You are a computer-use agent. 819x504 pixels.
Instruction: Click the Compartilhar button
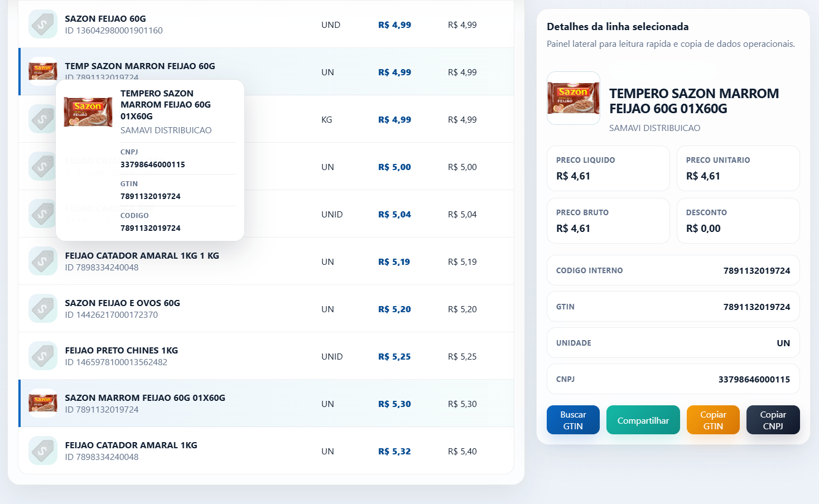pos(643,420)
